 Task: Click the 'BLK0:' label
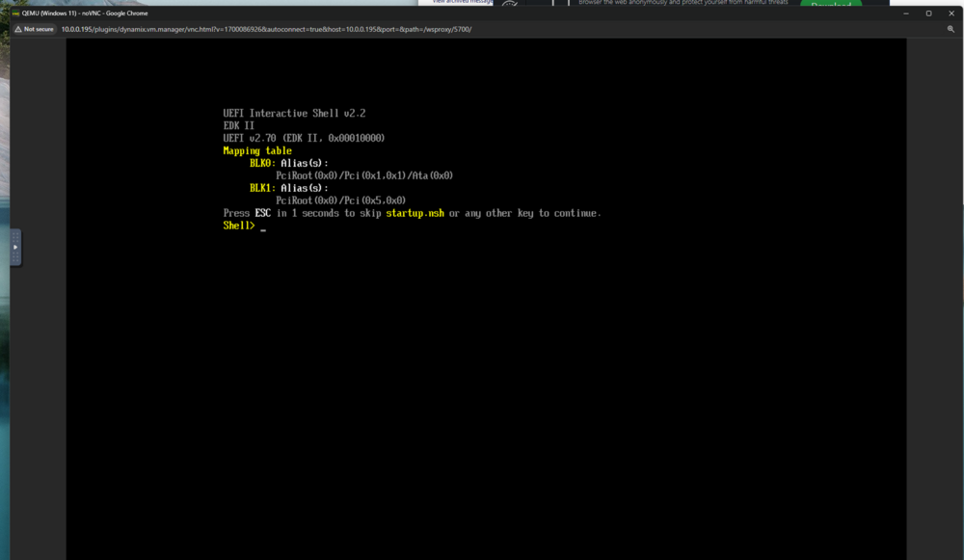point(262,163)
